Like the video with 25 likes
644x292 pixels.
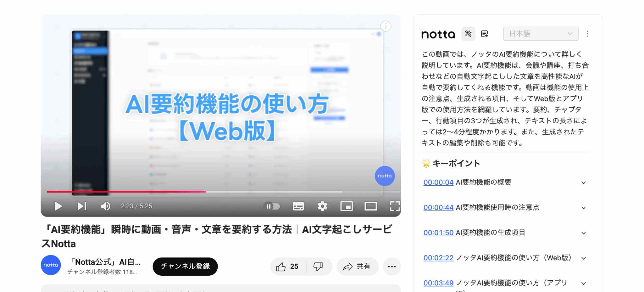click(288, 267)
